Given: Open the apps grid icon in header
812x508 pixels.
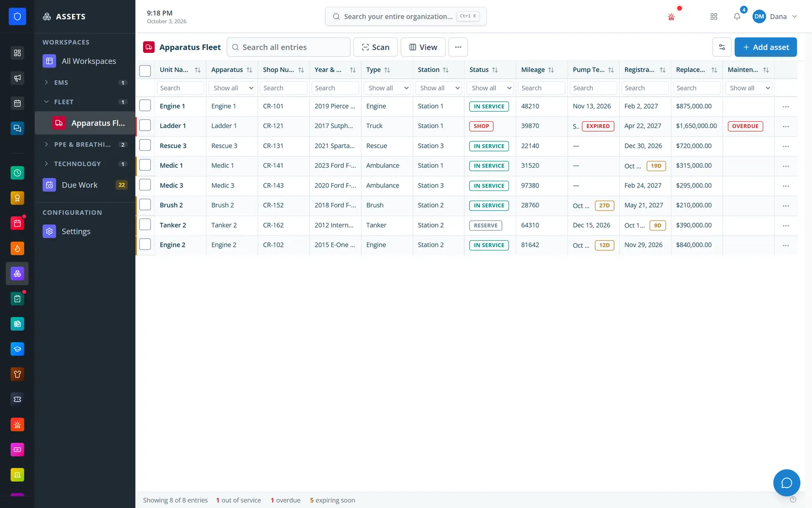Looking at the screenshot, I should [x=714, y=16].
